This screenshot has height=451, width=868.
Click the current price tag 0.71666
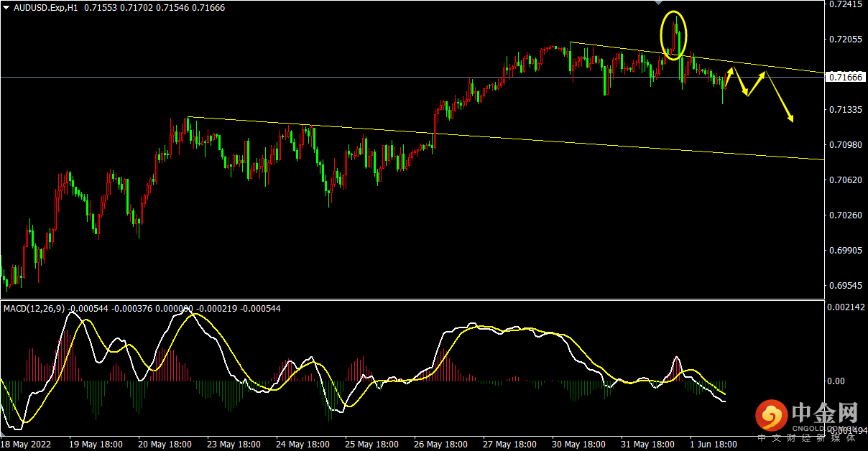pos(846,77)
